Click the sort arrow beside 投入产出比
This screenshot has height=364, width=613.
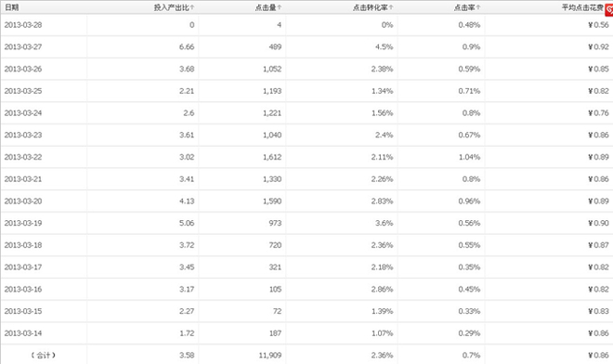tap(192, 7)
